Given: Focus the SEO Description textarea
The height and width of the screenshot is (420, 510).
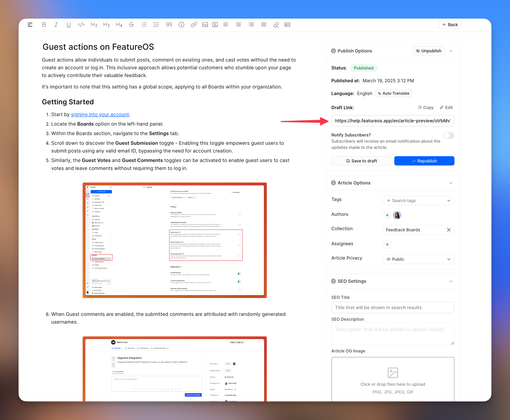Looking at the screenshot, I should click(393, 334).
